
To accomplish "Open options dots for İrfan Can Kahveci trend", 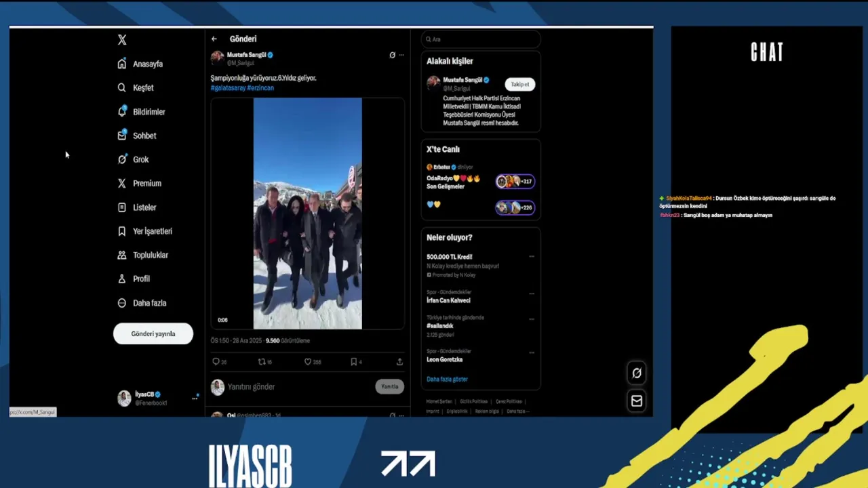I will 532,293.
